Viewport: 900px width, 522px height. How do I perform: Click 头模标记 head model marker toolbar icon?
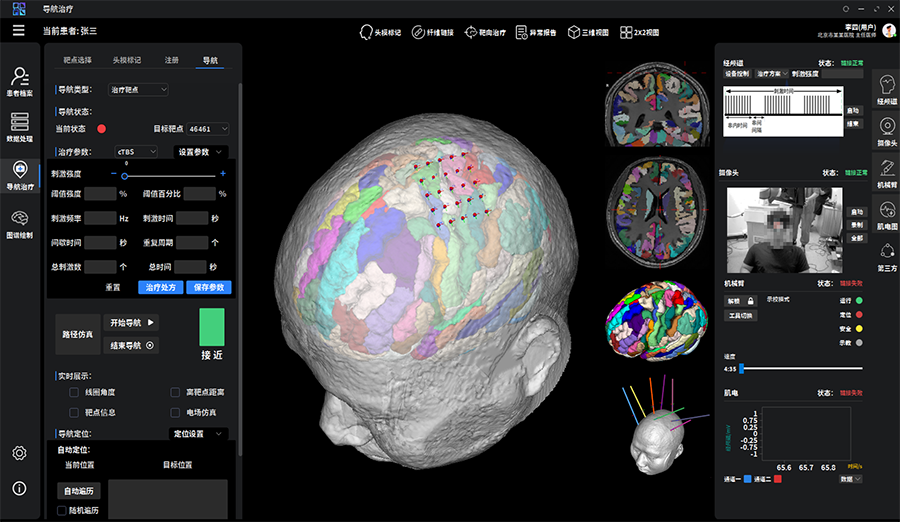click(x=380, y=32)
